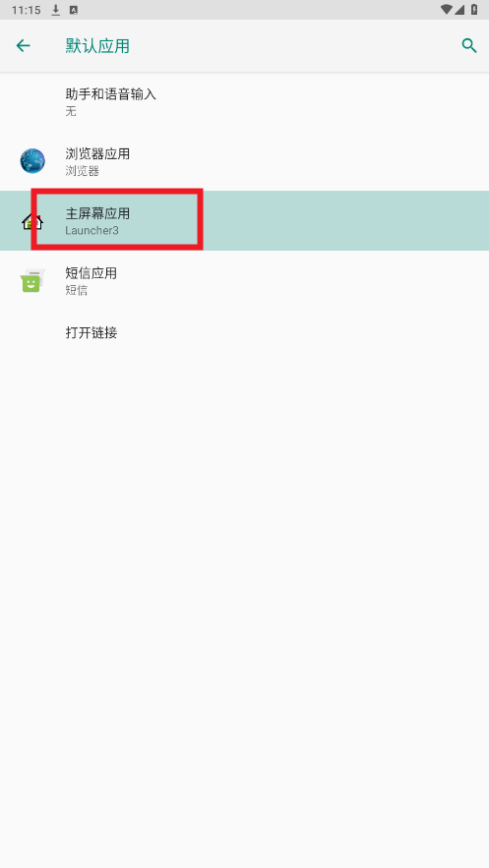Screen dimensions: 489x868
Task: Tap the Wi-Fi signal status icon
Action: click(447, 10)
